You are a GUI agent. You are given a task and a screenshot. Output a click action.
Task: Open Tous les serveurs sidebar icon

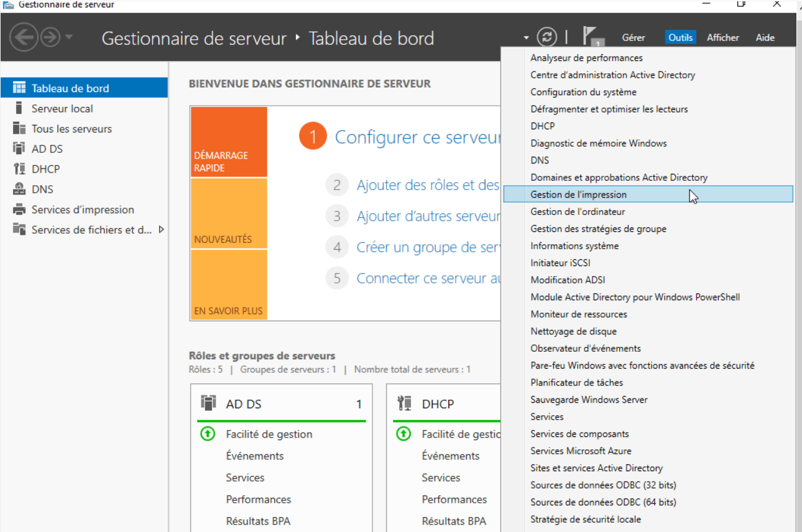19,129
